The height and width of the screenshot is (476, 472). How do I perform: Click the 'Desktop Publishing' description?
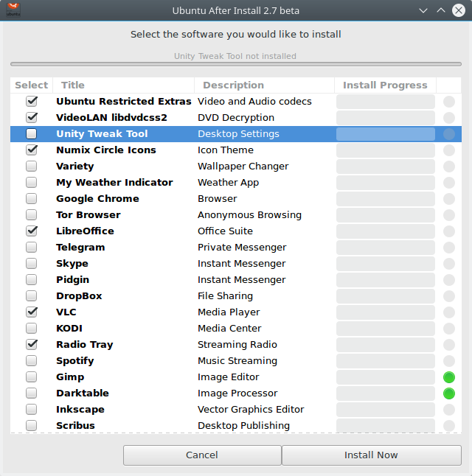point(243,426)
